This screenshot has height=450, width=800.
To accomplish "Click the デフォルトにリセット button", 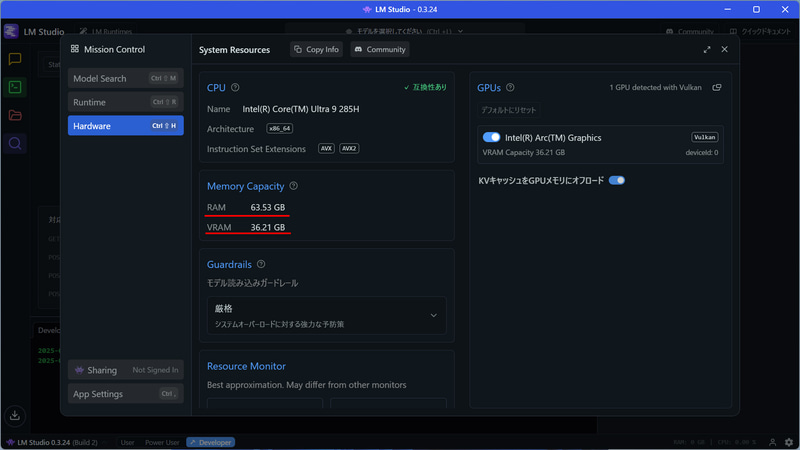I will 509,110.
